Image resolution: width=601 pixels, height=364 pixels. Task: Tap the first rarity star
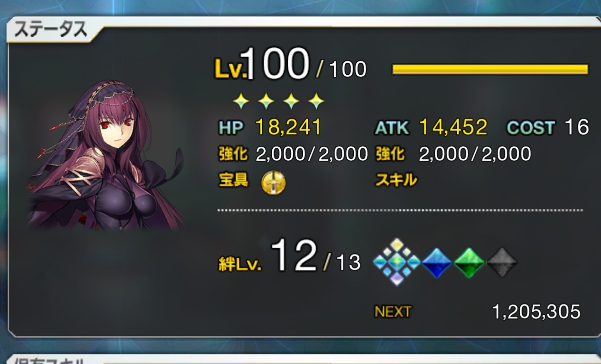241,101
